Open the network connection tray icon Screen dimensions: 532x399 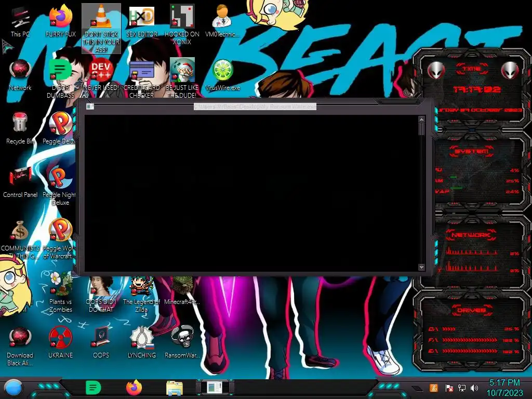[x=462, y=388]
